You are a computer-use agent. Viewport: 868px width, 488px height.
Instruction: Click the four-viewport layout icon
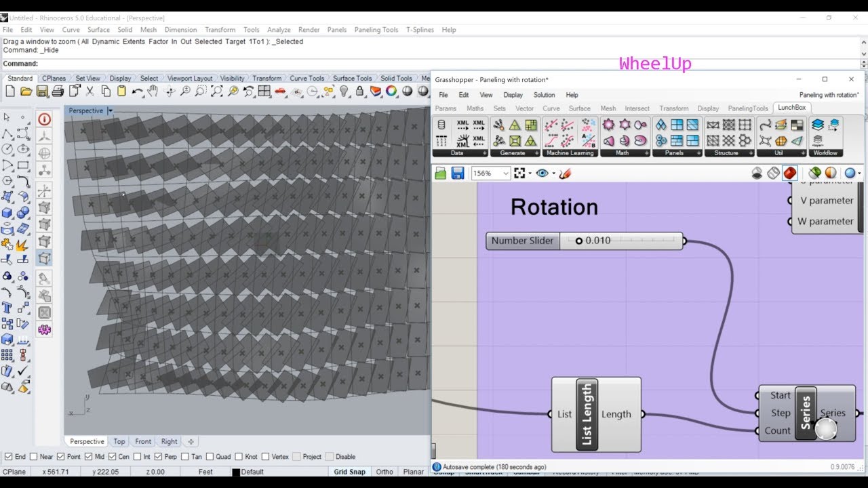[264, 91]
